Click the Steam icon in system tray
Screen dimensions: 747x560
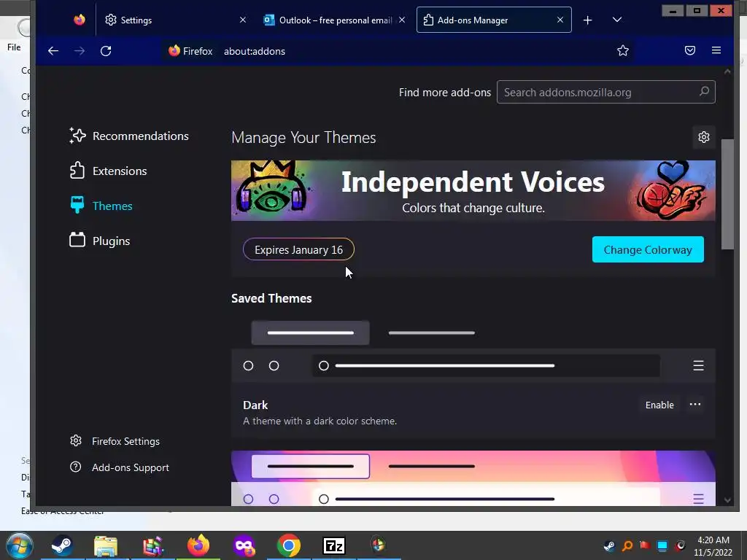point(609,545)
